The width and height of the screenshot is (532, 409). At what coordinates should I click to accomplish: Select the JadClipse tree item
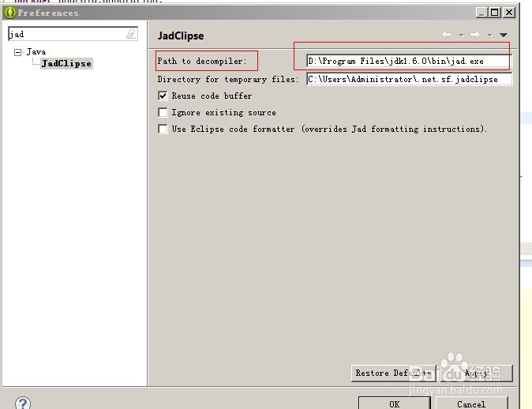(x=66, y=63)
